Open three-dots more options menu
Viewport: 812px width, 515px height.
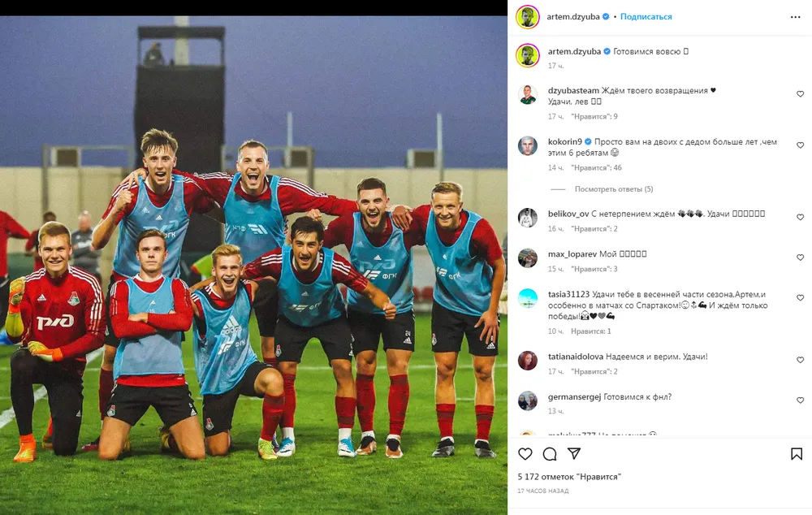[796, 17]
